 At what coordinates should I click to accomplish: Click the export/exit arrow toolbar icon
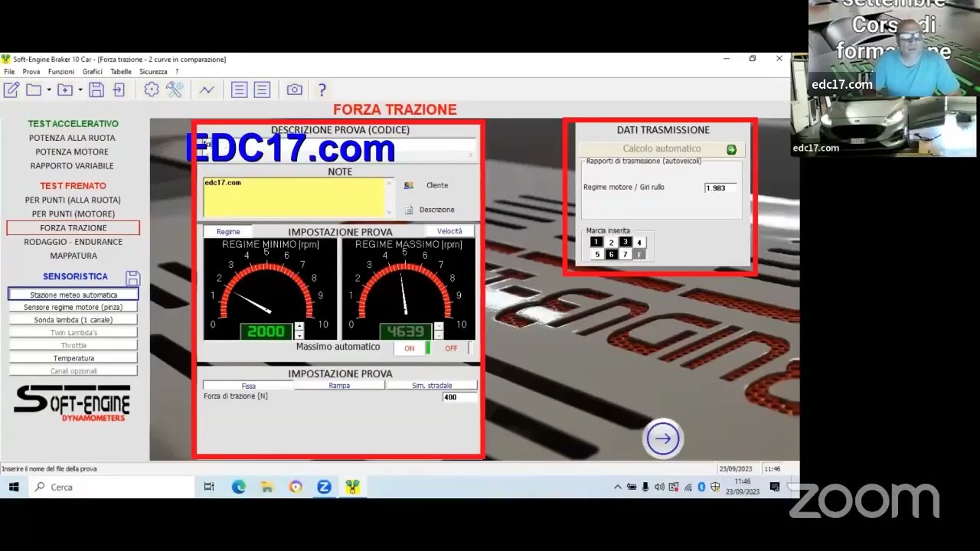[x=119, y=90]
